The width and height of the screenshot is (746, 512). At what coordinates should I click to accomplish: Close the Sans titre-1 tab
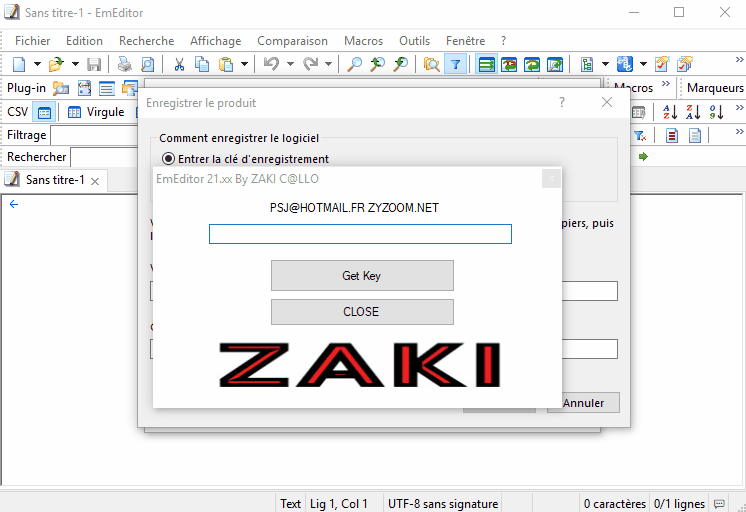pos(95,181)
